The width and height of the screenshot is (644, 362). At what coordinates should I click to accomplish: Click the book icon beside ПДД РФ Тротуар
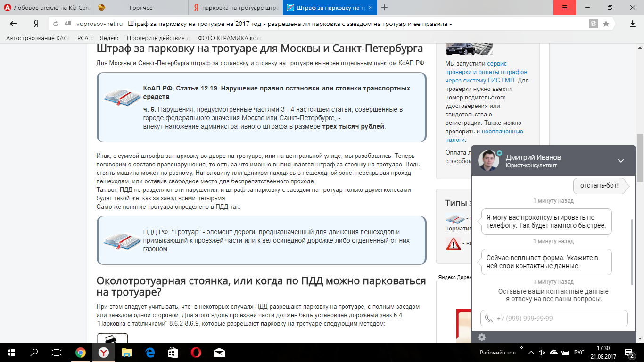click(122, 240)
